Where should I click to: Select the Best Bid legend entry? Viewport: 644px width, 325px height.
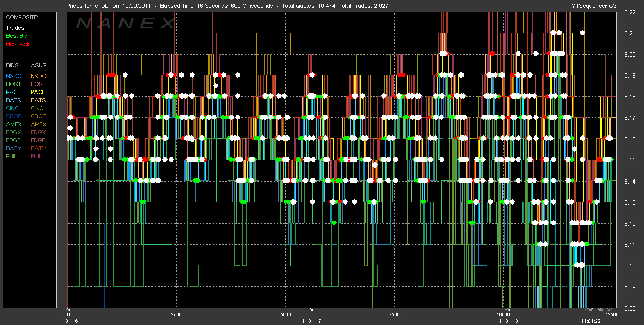pyautogui.click(x=17, y=36)
